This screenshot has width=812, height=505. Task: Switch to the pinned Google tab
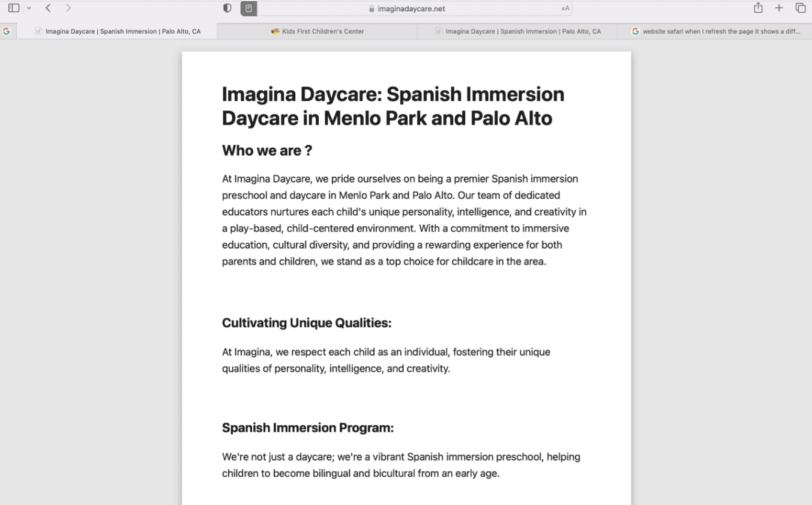coord(6,31)
